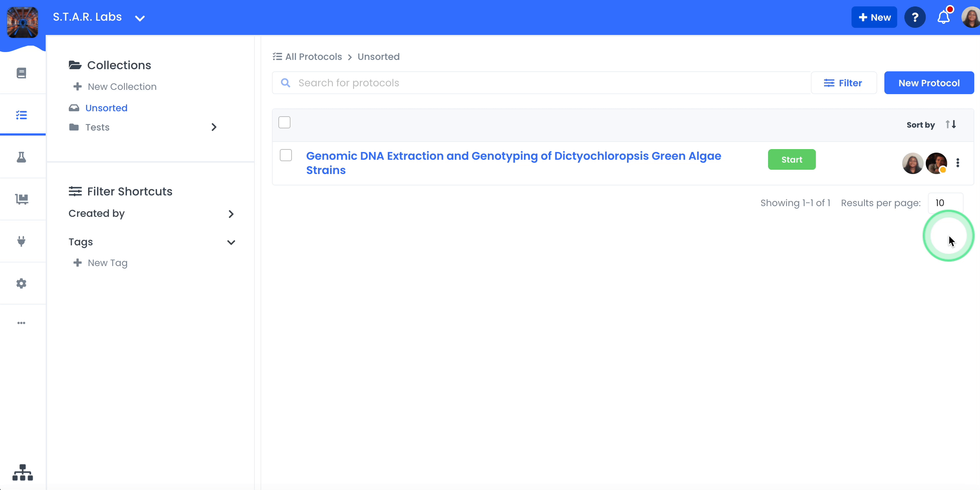Select the Protocols checklist icon in sidebar

(x=21, y=115)
